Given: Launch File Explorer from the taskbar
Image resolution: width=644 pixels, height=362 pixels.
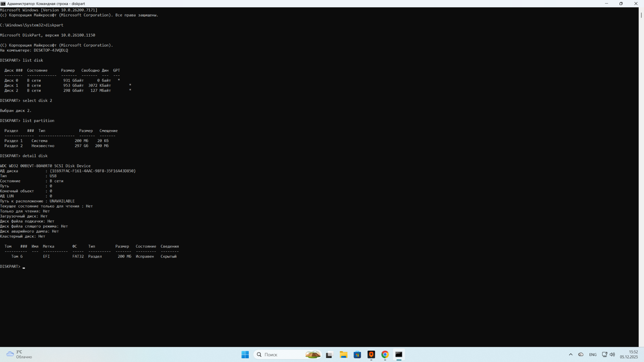Looking at the screenshot, I should click(x=343, y=355).
